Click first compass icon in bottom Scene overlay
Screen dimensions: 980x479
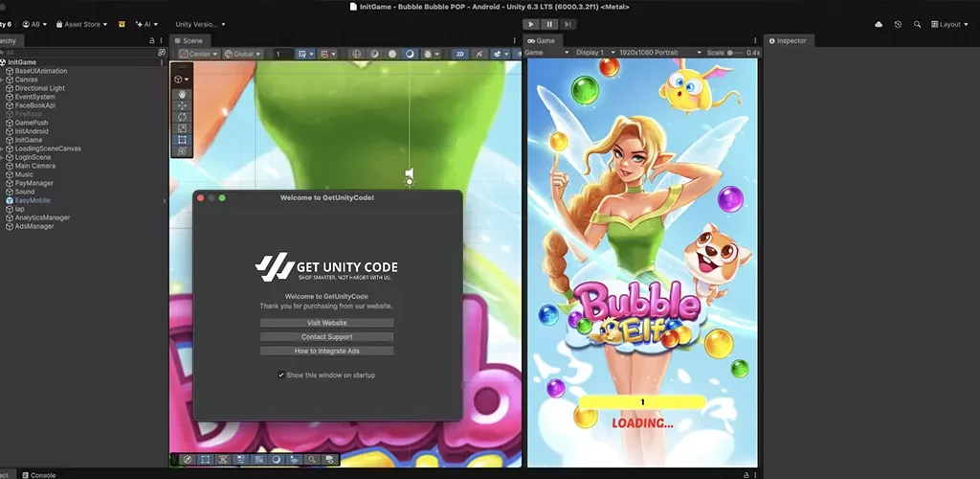(188, 460)
